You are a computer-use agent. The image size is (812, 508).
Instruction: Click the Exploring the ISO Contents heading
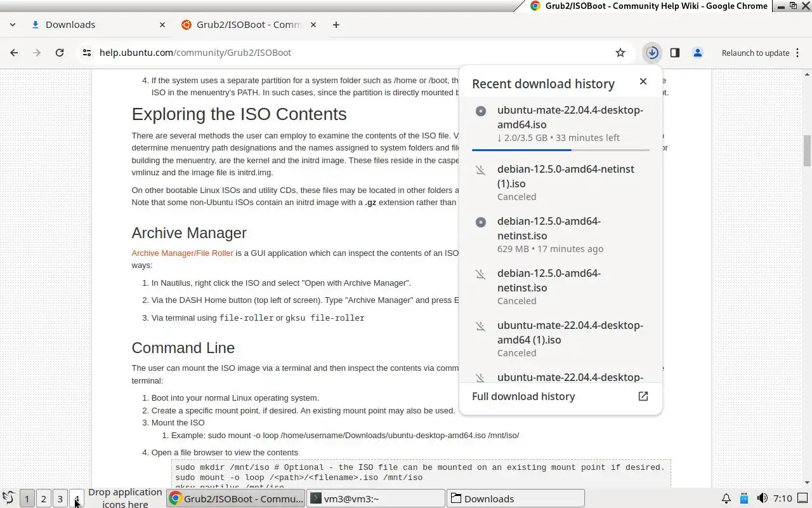[239, 114]
